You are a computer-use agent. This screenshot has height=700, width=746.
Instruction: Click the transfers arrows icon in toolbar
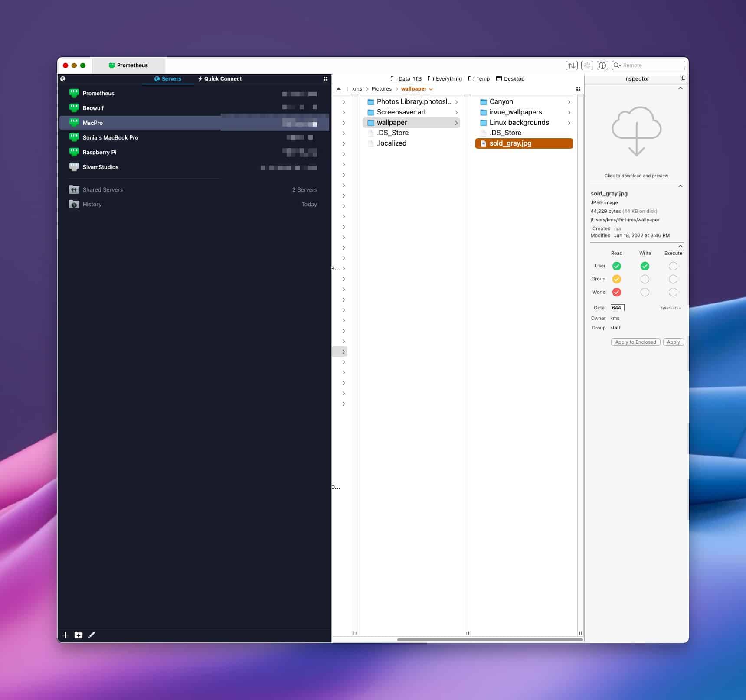click(x=572, y=65)
